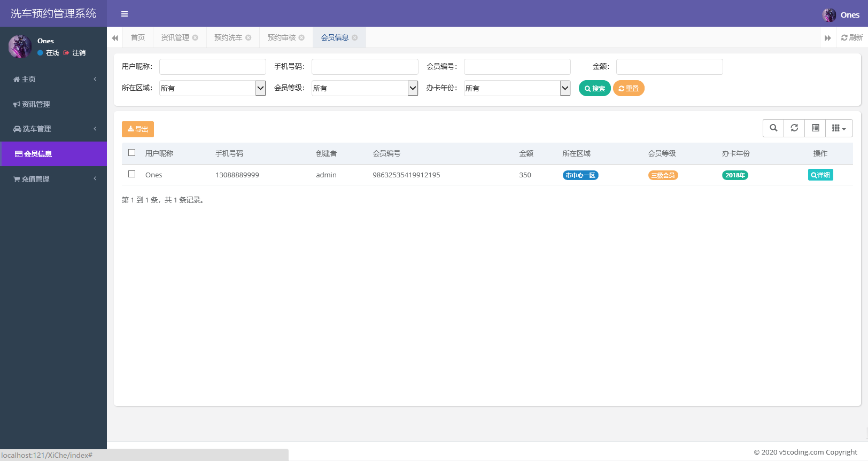868x461 pixels.
Task: Click the 用户昵称 column header
Action: click(x=159, y=153)
